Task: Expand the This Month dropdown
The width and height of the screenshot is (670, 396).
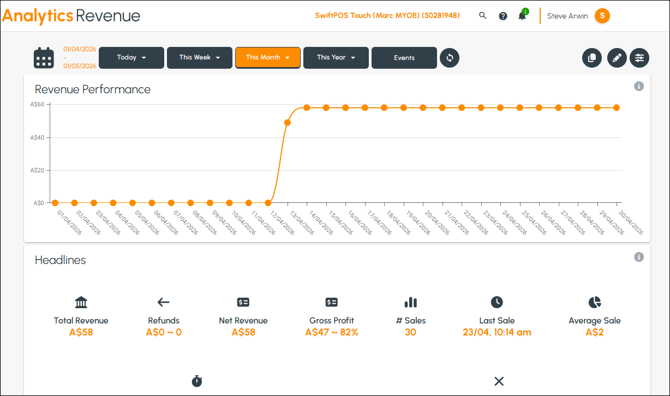Action: (x=267, y=58)
